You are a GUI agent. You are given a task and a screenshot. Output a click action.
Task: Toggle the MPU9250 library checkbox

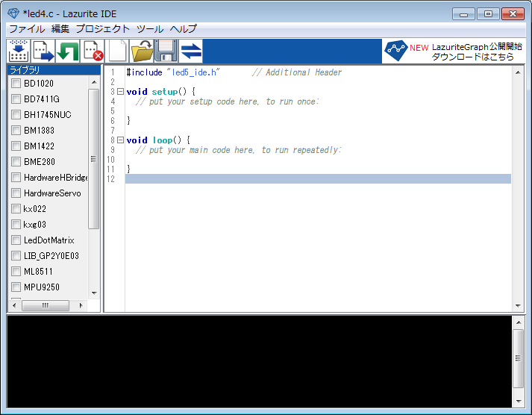(x=16, y=287)
